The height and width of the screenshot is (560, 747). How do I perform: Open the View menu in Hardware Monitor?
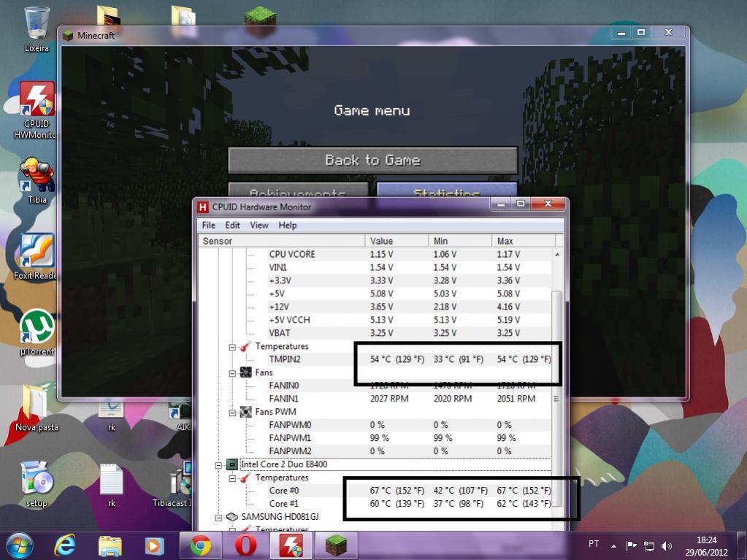pos(259,225)
